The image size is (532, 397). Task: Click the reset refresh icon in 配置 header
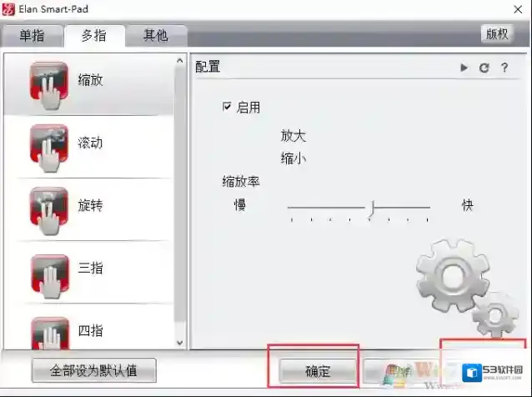coord(484,68)
